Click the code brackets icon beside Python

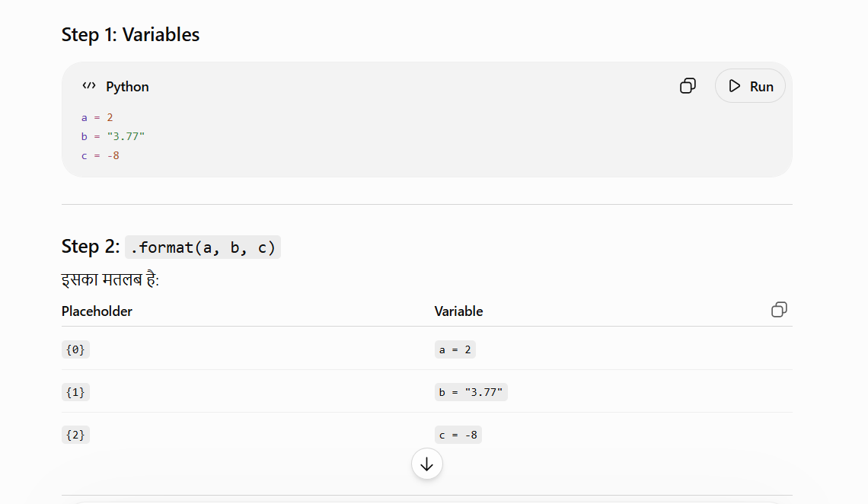[x=88, y=86]
